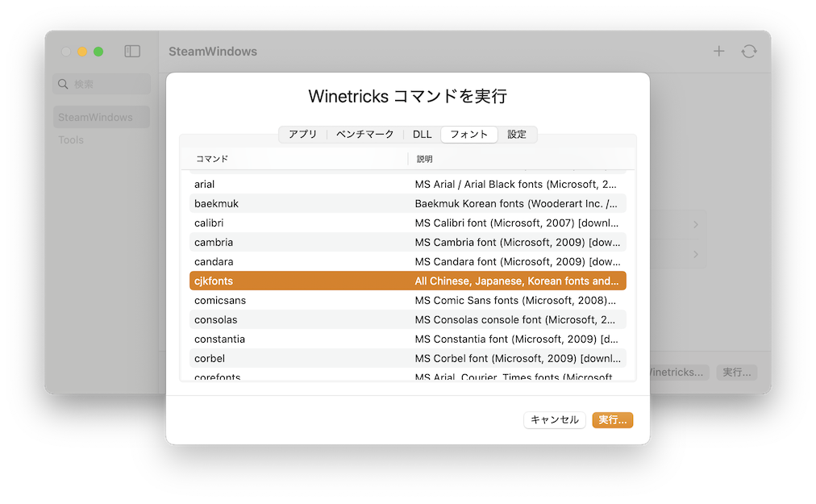Switch to the アプリ tab
816x504 pixels.
click(x=303, y=135)
